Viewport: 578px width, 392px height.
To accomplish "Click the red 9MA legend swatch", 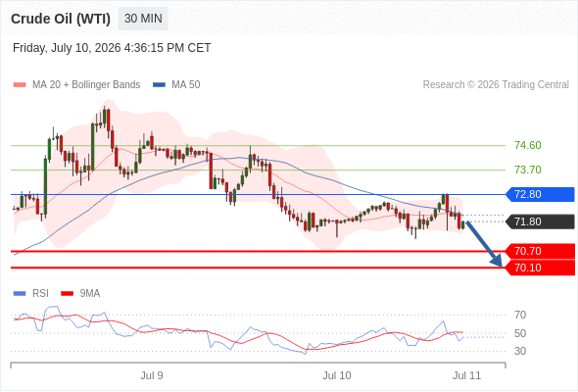I will [x=67, y=294].
